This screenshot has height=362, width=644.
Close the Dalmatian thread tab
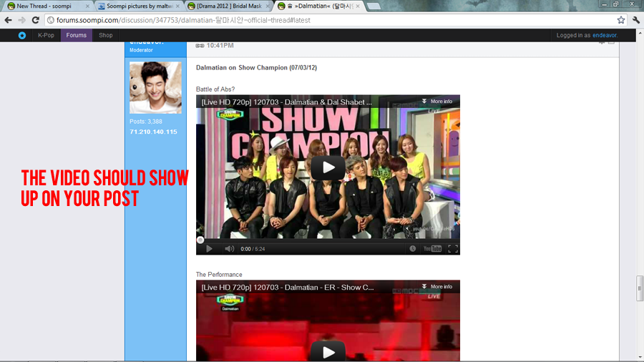[x=358, y=6]
